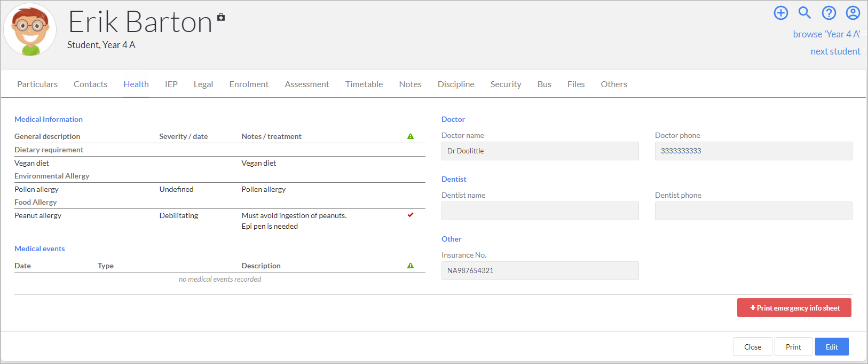Click the green warning icon in Medical events header
This screenshot has height=364, width=868.
pos(411,266)
